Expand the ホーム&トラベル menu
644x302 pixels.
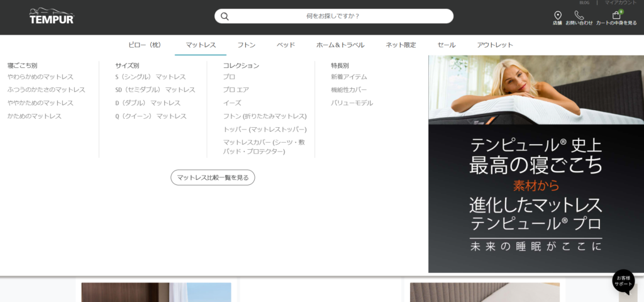tap(340, 45)
